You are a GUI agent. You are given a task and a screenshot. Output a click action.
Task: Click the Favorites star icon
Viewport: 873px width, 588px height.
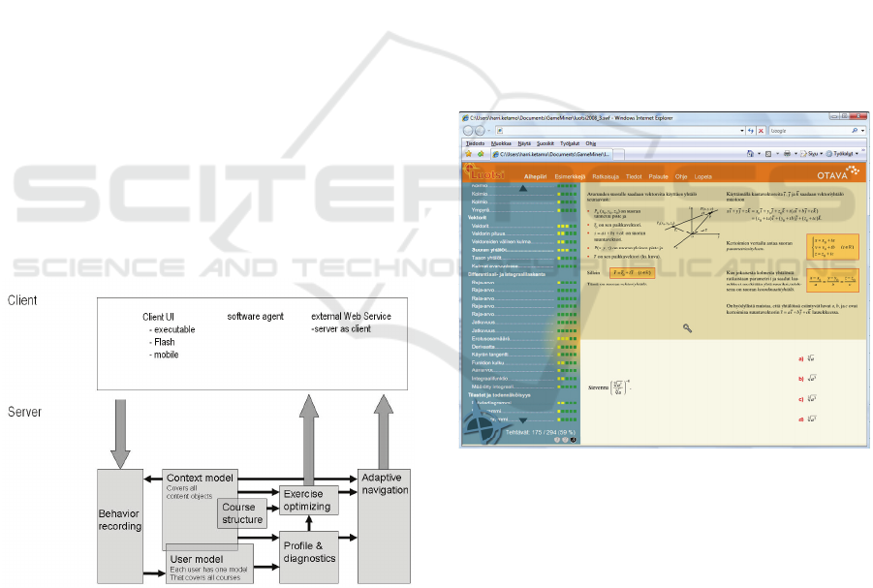tap(468, 154)
